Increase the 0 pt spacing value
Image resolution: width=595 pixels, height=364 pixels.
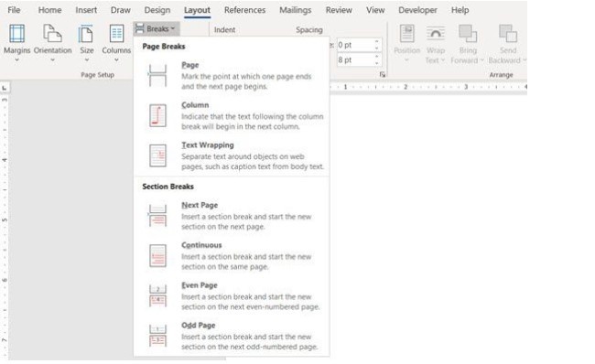[377, 42]
